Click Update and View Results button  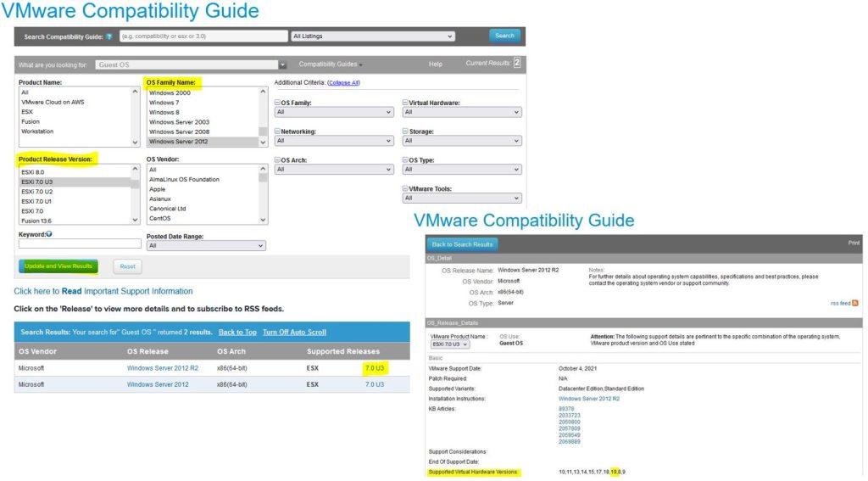click(x=58, y=266)
